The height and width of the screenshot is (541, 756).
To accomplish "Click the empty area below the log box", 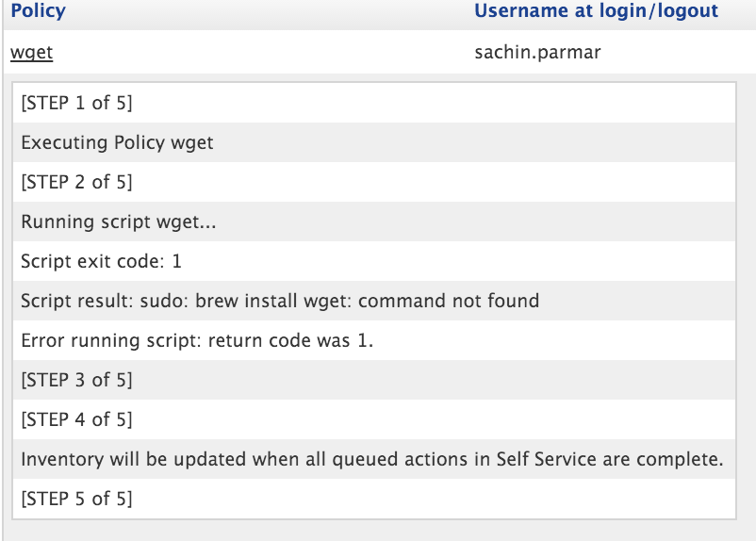I will tap(374, 531).
